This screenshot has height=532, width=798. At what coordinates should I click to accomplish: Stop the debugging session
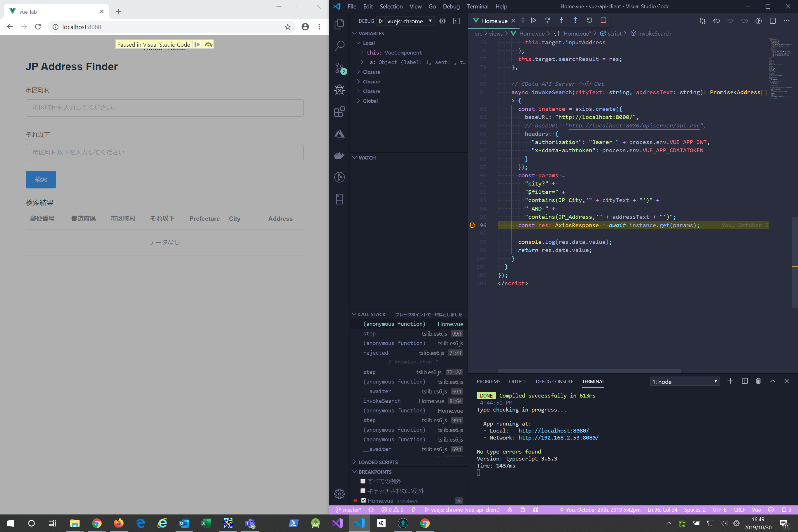[603, 20]
